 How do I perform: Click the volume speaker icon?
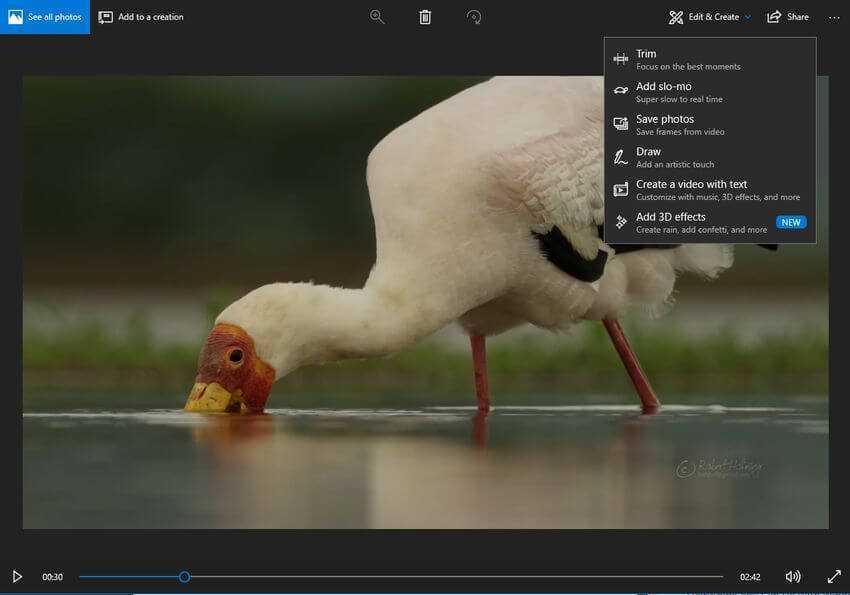[x=793, y=576]
